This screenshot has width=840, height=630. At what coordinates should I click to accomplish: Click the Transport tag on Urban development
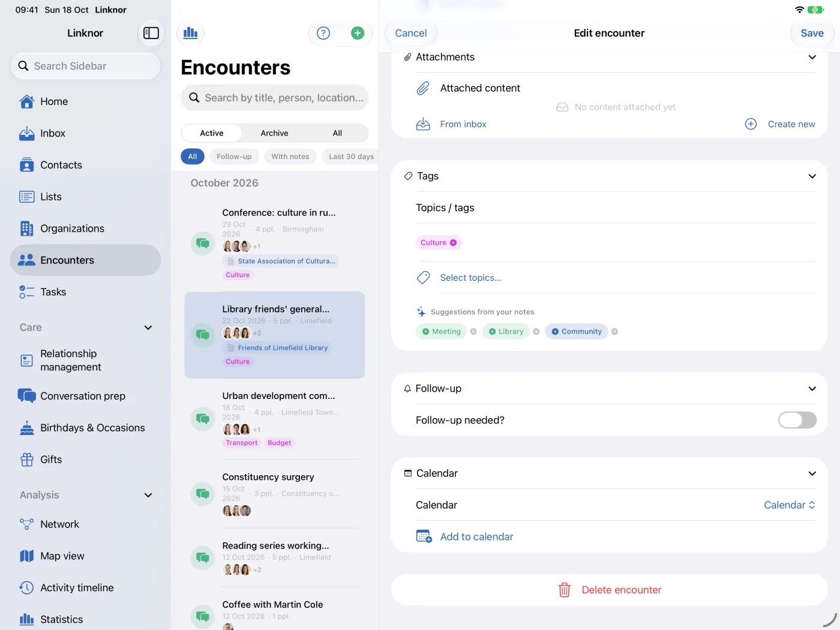242,443
